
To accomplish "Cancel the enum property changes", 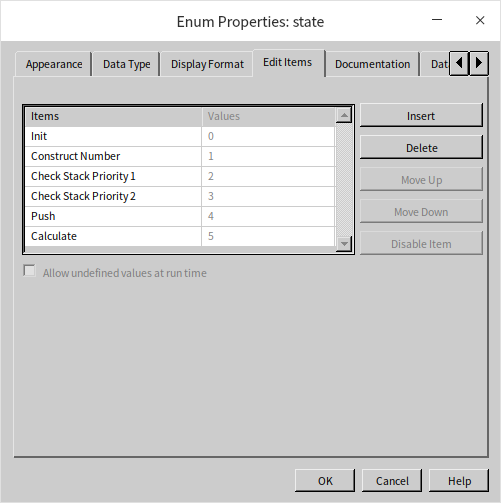I will point(392,481).
